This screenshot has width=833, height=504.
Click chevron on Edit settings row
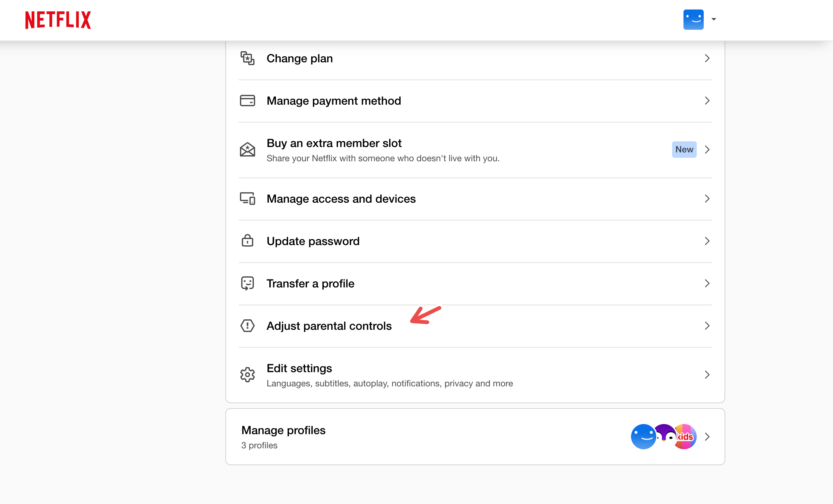pos(707,375)
